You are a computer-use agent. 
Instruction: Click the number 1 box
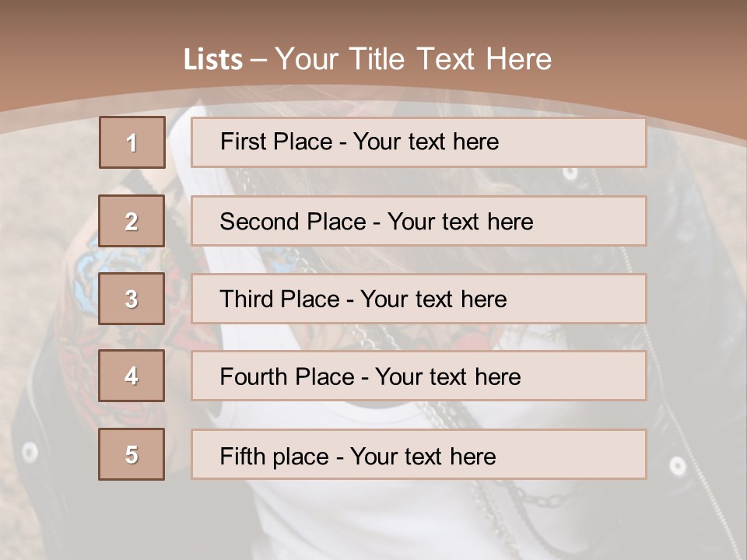click(132, 142)
